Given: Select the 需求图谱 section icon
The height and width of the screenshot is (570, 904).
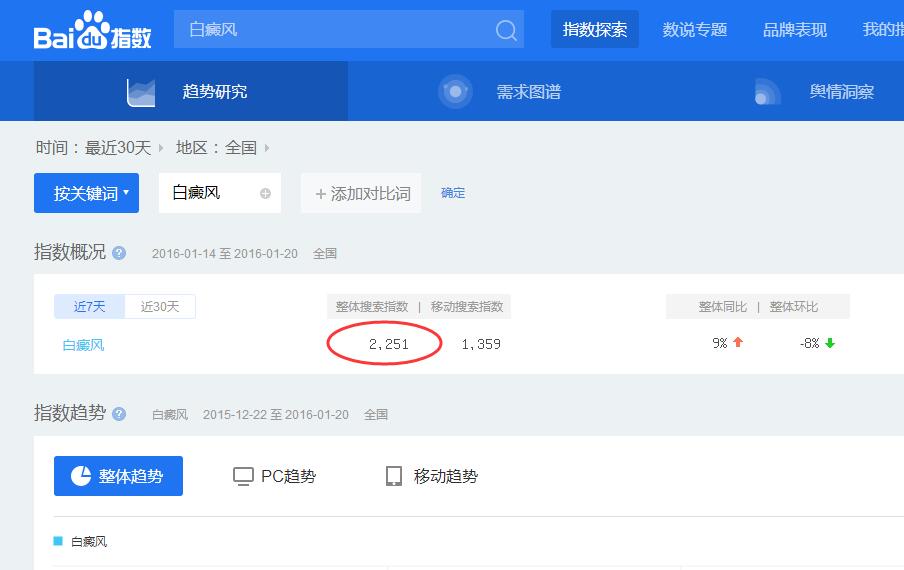Looking at the screenshot, I should coord(456,92).
